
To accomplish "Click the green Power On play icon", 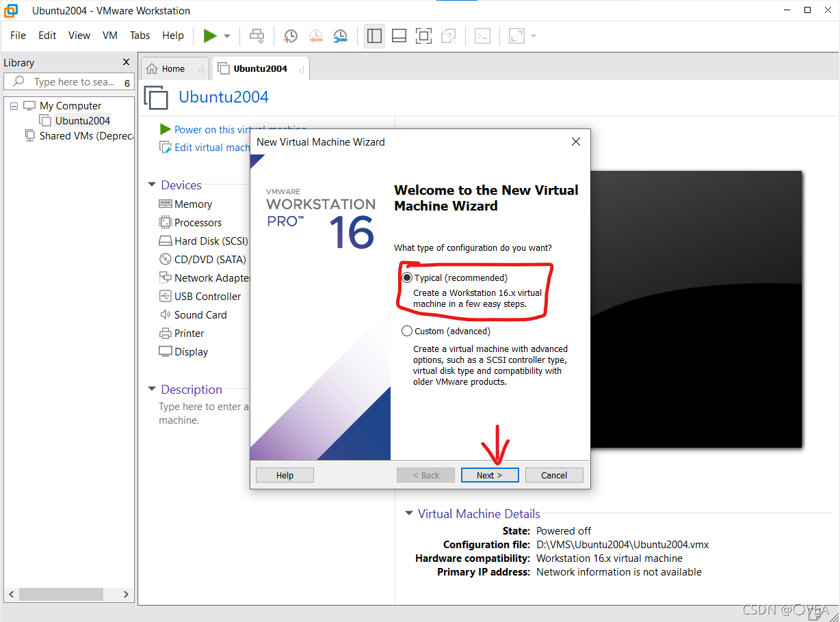I will pos(210,36).
